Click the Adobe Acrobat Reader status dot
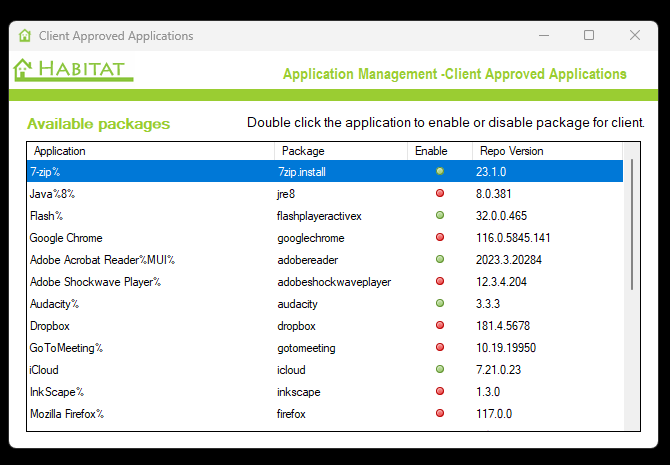The image size is (670, 465). pyautogui.click(x=439, y=259)
